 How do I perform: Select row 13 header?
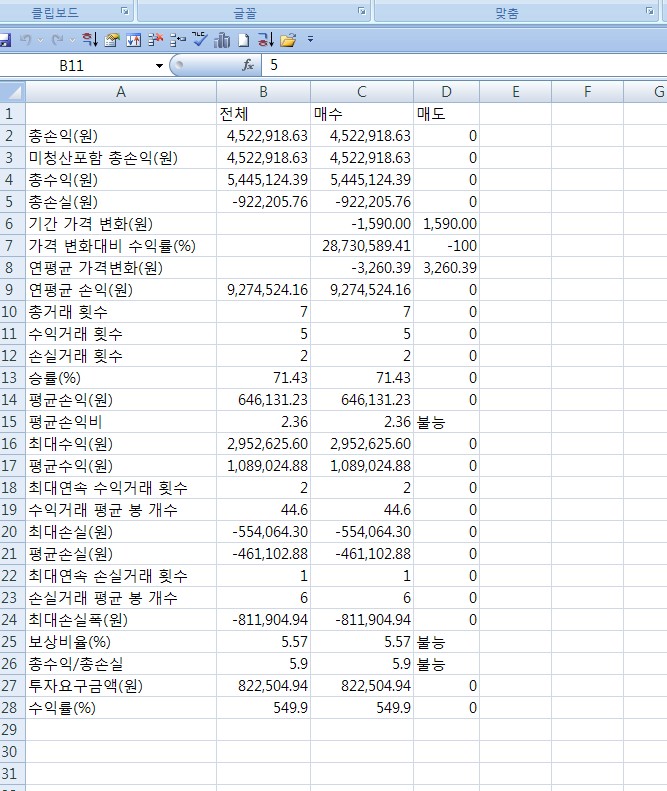(12, 378)
